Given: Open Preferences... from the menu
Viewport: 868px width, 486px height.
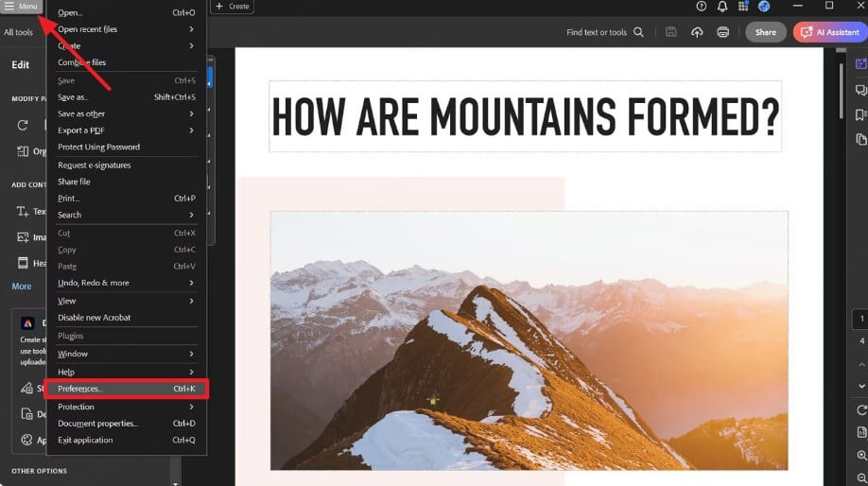Looking at the screenshot, I should click(126, 389).
